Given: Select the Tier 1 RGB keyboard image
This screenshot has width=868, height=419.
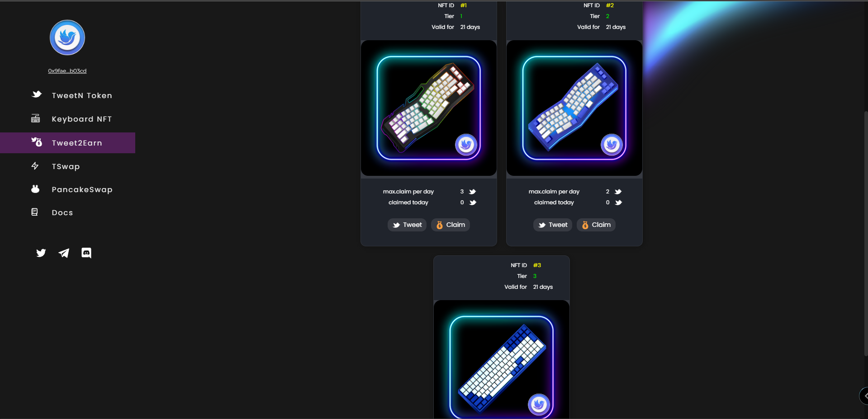Looking at the screenshot, I should (x=429, y=108).
